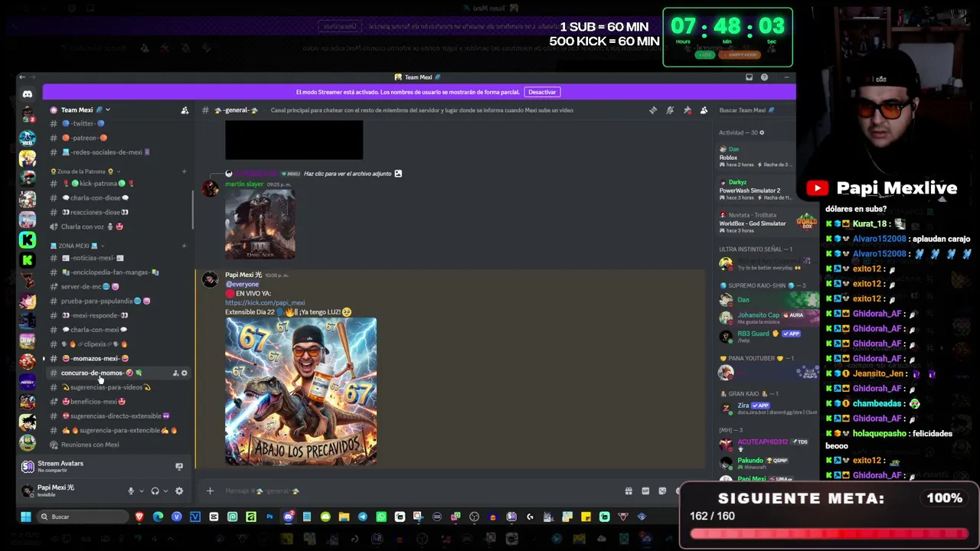Open pinned messages in channel header
980x551 pixels.
click(687, 110)
